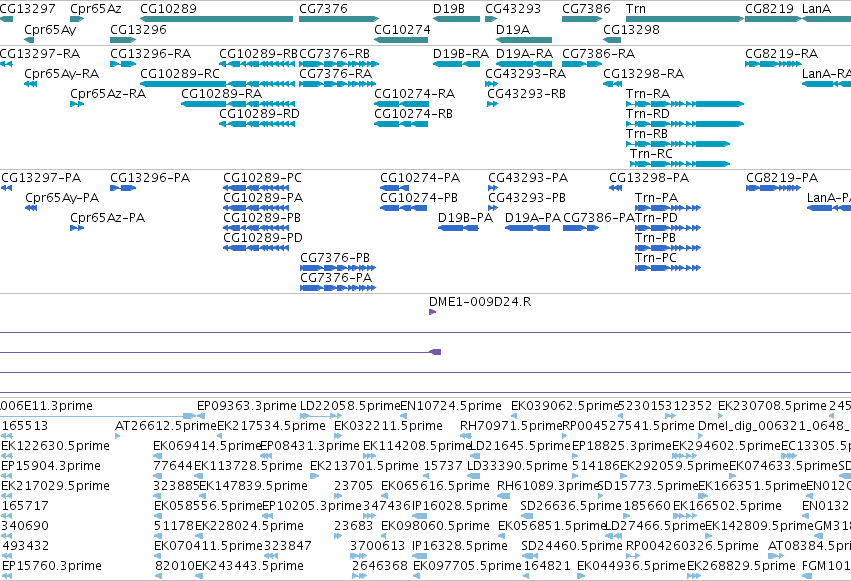
Task: Select the CG13296 gene label
Action: (138, 29)
